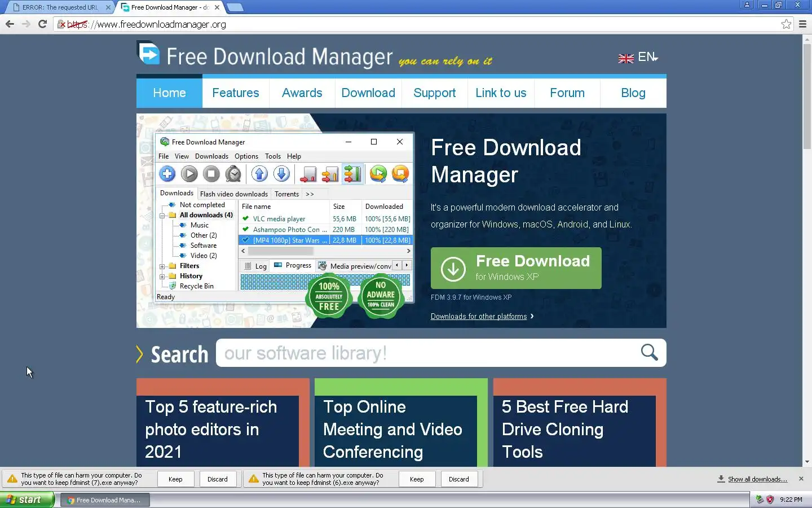812x508 pixels.
Task: Click the No Adware badge
Action: click(381, 296)
